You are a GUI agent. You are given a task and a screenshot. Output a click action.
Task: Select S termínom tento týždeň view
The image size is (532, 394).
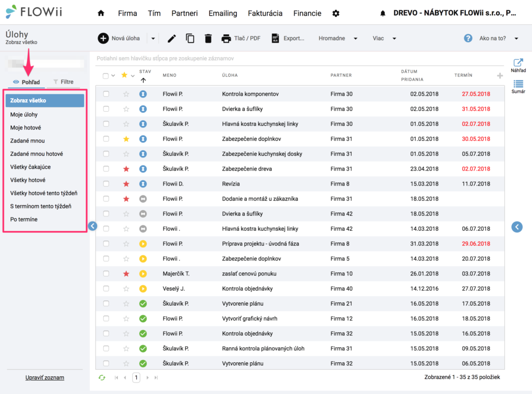pyautogui.click(x=41, y=206)
